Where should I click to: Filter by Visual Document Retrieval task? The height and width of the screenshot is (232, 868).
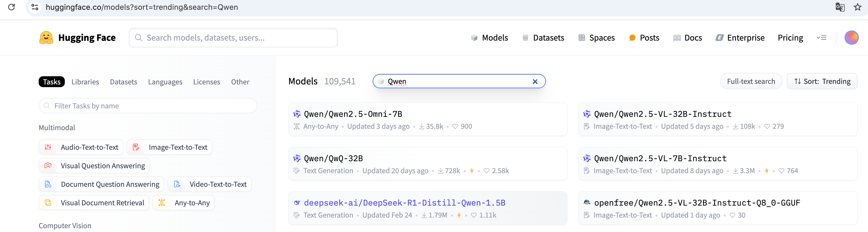click(94, 203)
